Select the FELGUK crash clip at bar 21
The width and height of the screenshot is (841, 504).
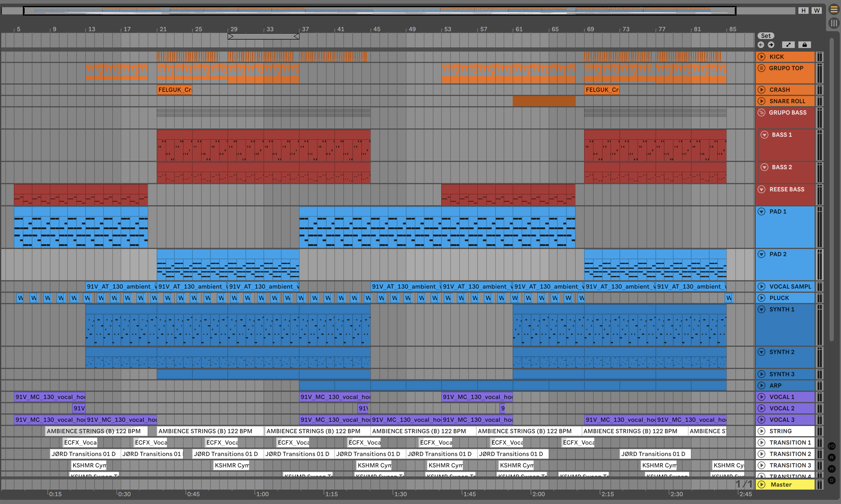(174, 90)
